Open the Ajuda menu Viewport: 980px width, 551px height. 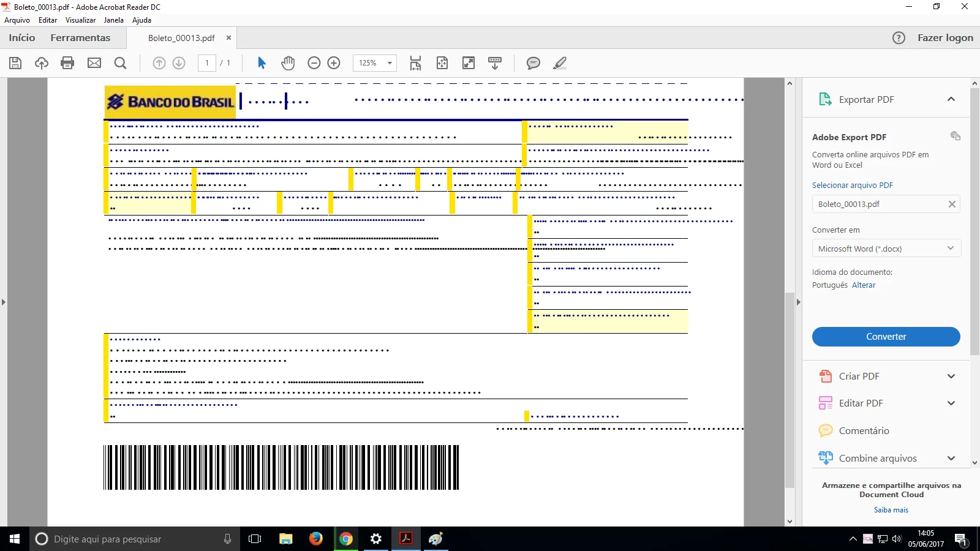(141, 20)
